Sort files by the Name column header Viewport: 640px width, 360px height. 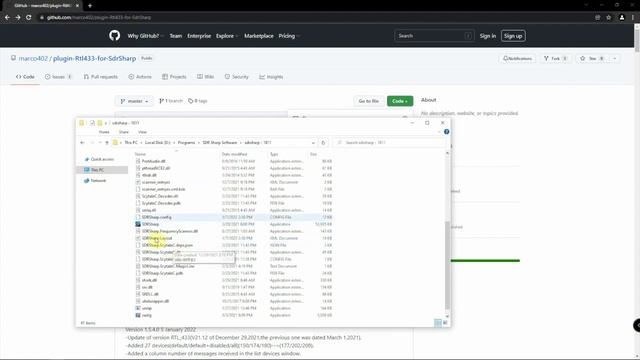pos(140,154)
